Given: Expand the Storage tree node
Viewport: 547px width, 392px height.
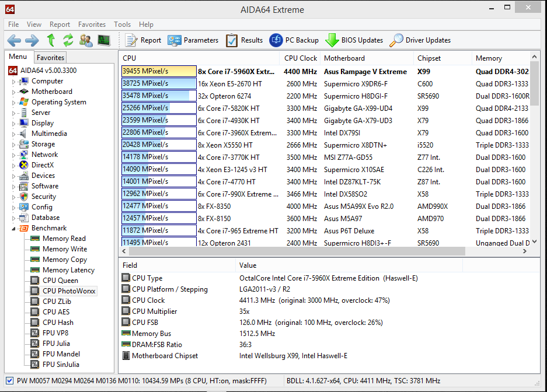Looking at the screenshot, I should (x=13, y=144).
